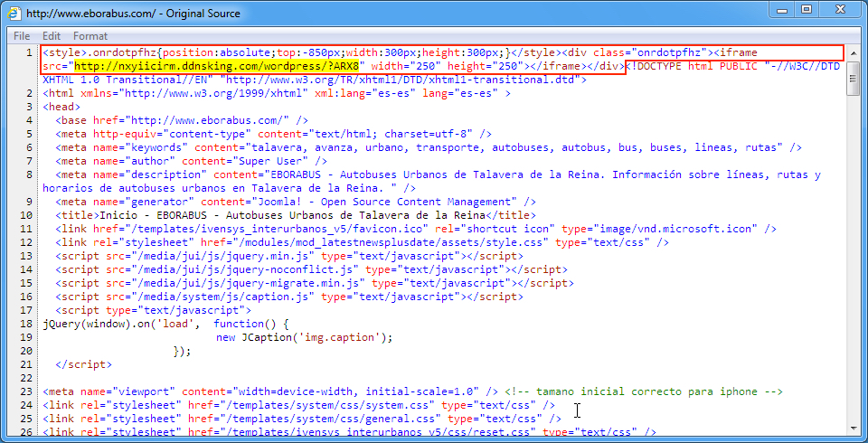Open the Format menu
This screenshot has height=443, width=868.
click(90, 36)
